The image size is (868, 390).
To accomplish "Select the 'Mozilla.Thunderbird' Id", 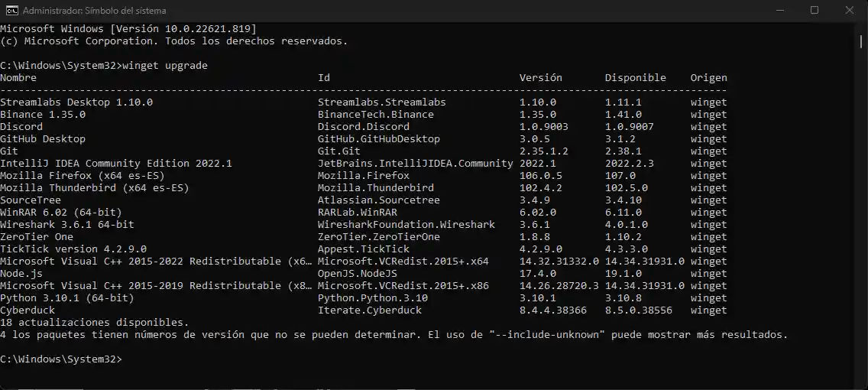I will (x=376, y=188).
